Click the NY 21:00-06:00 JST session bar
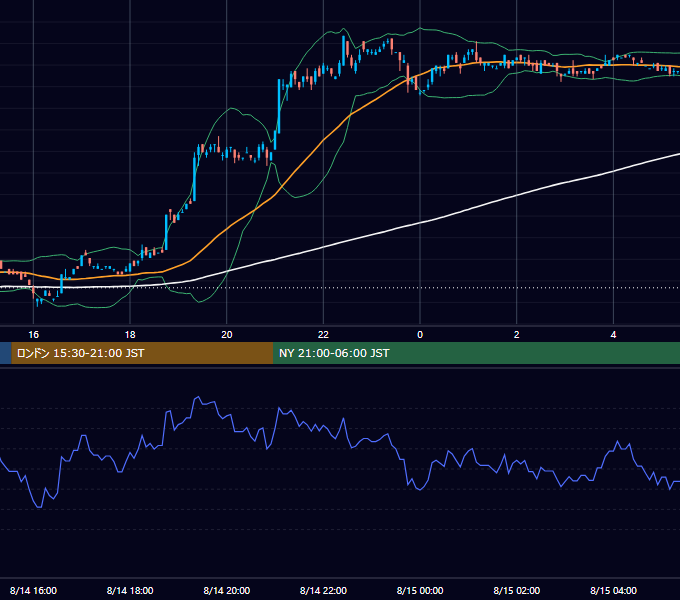680x600 pixels. 477,353
